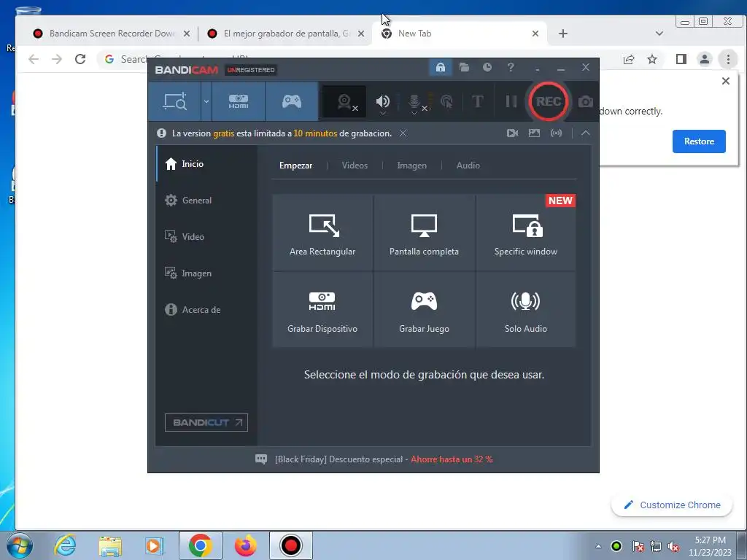Screen dimensions: 747x560
Task: Click the BANDICUT link button
Action: point(206,422)
